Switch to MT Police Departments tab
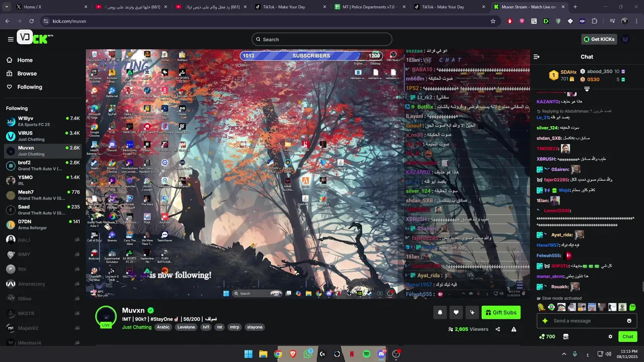The image size is (644, 362). 370,7
